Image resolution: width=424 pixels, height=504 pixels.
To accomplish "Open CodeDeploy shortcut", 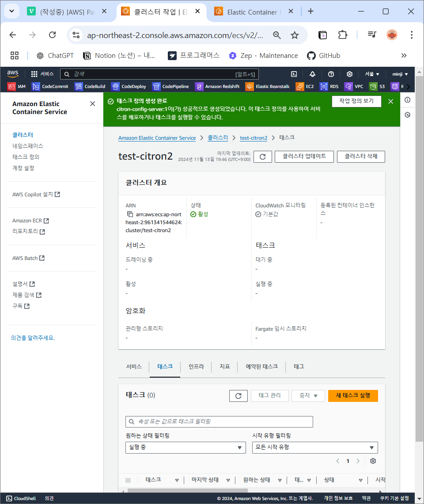I will 129,87.
